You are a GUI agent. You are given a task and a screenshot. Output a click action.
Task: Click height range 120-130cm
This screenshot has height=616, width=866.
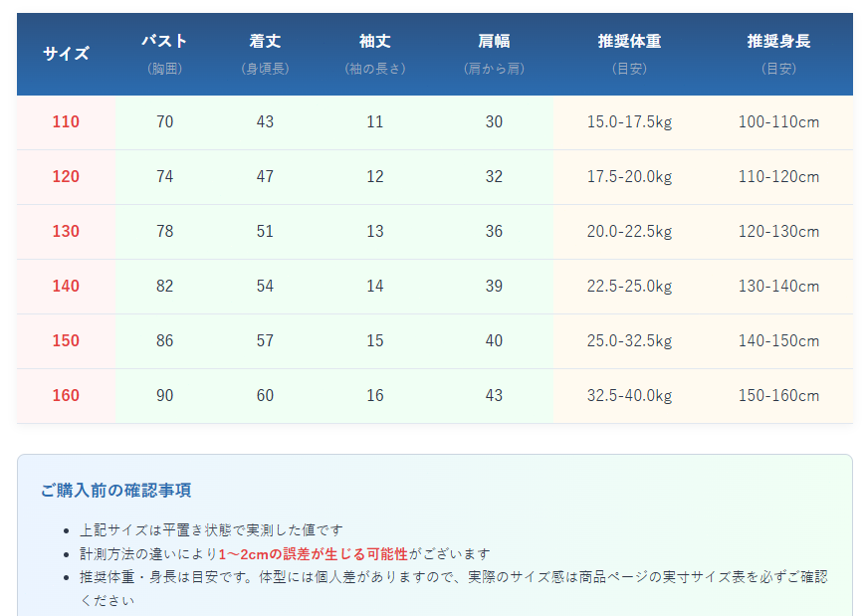(x=778, y=231)
